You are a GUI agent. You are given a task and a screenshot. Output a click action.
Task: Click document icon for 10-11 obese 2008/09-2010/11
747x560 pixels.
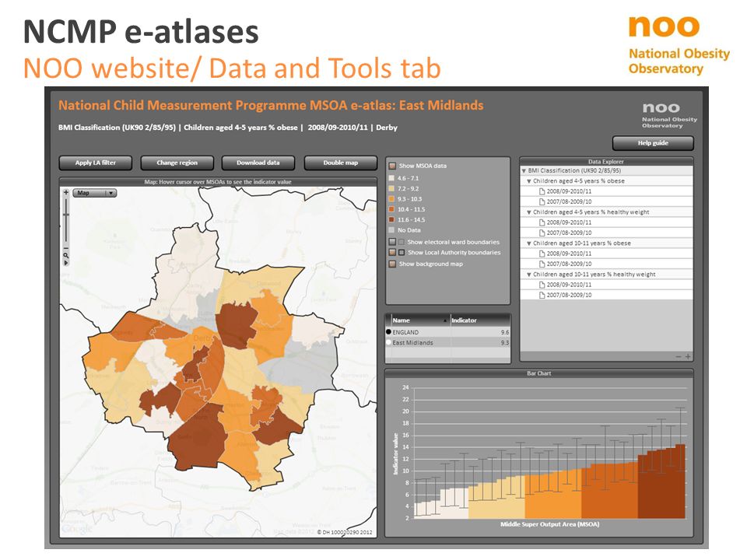point(542,254)
